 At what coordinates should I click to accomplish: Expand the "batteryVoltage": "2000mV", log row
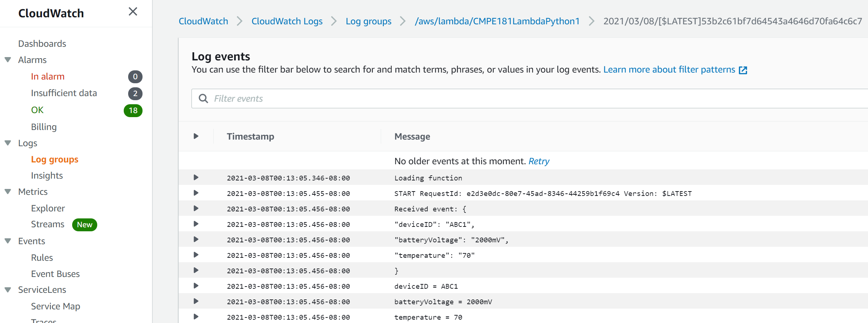196,239
